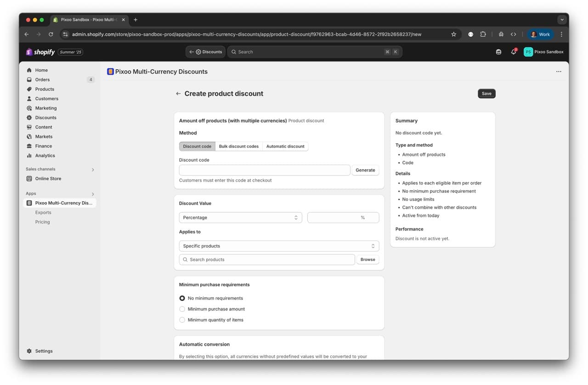The image size is (588, 385).
Task: Open the Orders sidebar icon
Action: tap(29, 79)
